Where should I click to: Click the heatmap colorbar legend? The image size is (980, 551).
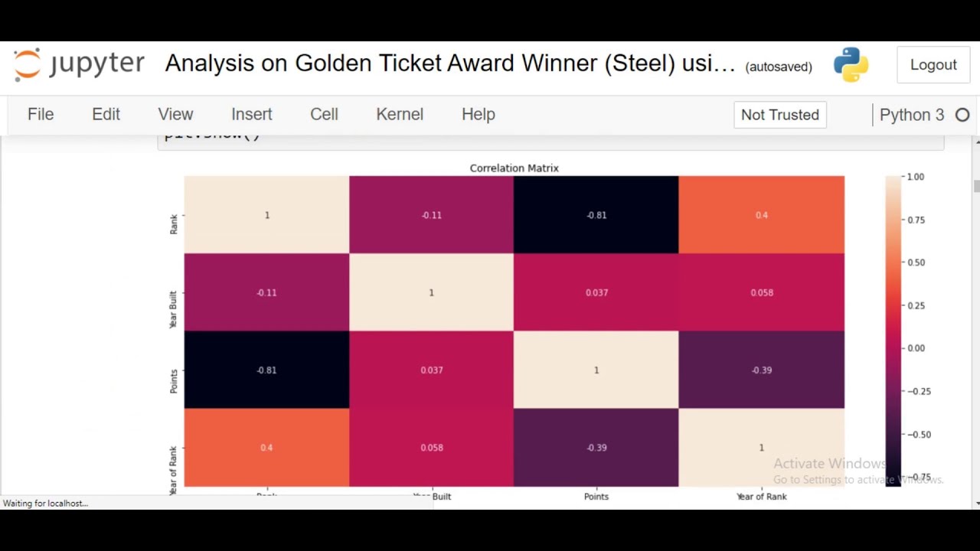893,331
